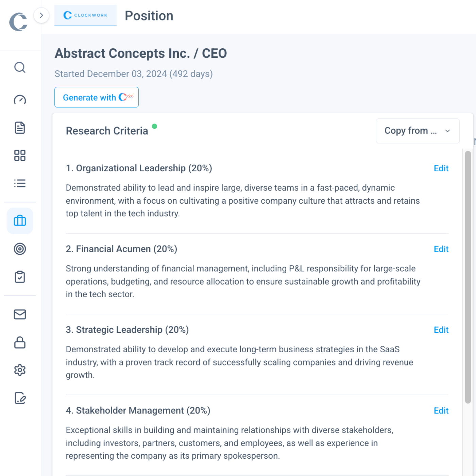Select the grid squares icon in sidebar
The image size is (476, 476).
20,155
